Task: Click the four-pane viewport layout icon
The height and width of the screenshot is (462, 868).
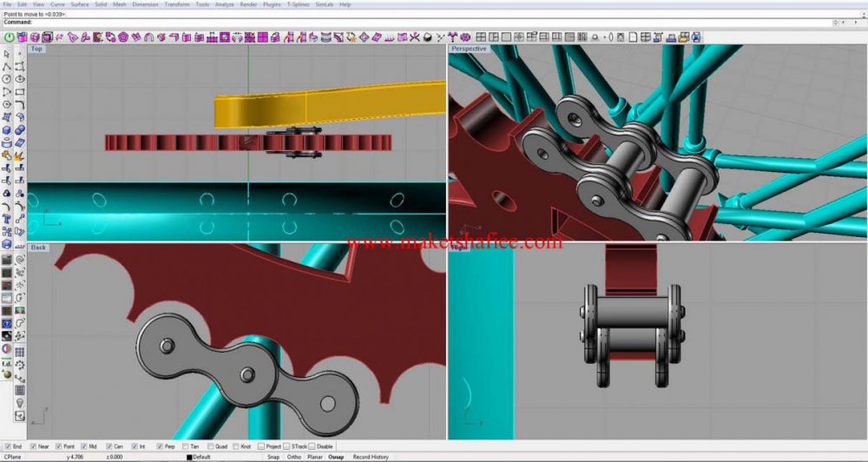Action: 480,37
